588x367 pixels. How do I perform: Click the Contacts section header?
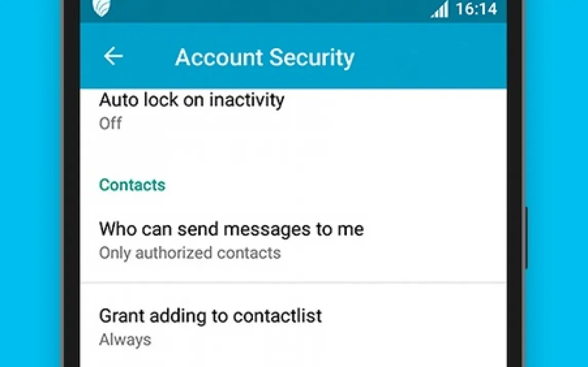click(x=132, y=185)
